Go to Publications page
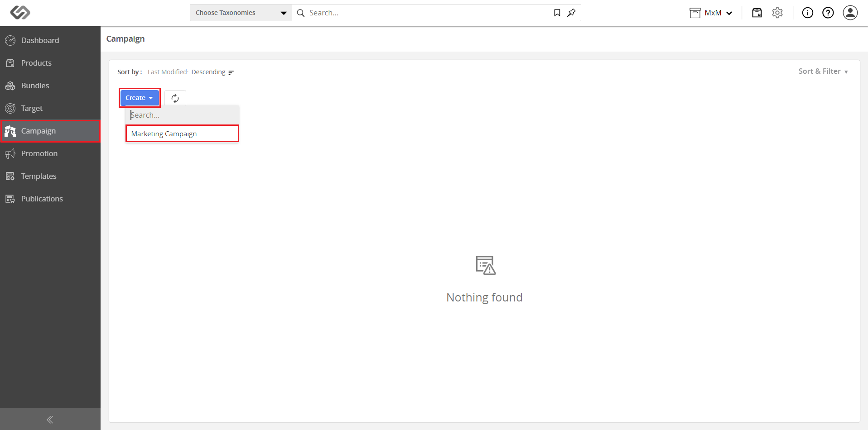This screenshot has height=430, width=868. [50, 199]
